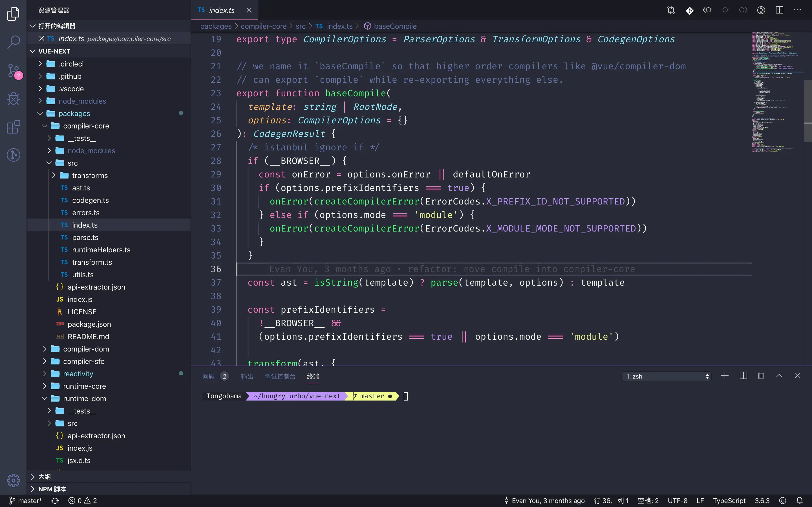The image size is (812, 507).
Task: Open parse.ts in the file explorer
Action: coord(85,237)
